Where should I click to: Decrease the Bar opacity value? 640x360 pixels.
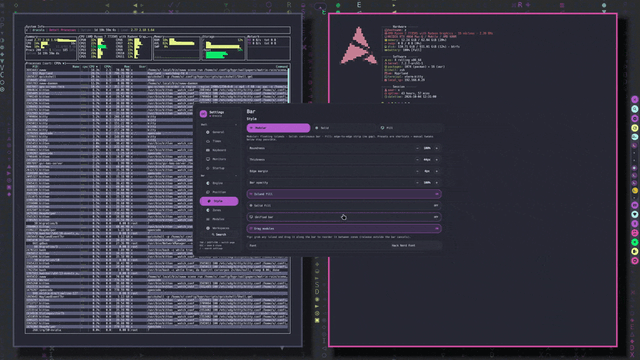tap(417, 182)
